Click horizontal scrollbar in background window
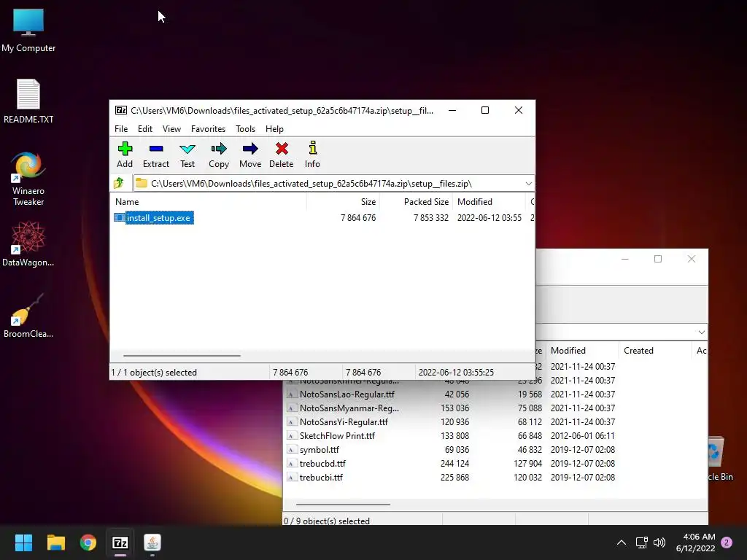Screen dimensions: 747x560 coord(343,504)
